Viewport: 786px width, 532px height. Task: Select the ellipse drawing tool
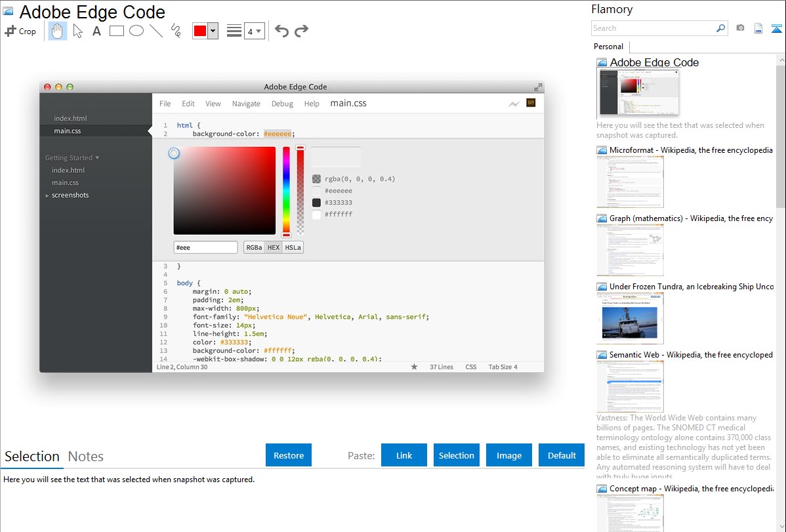[136, 31]
